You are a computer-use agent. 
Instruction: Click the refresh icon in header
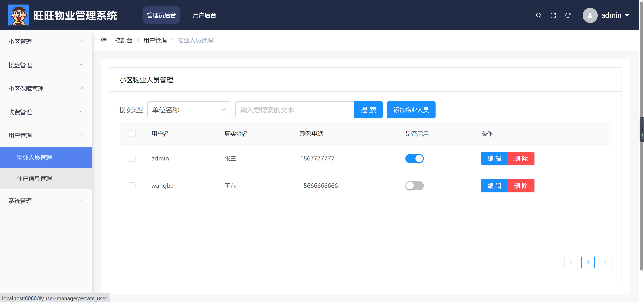point(568,15)
